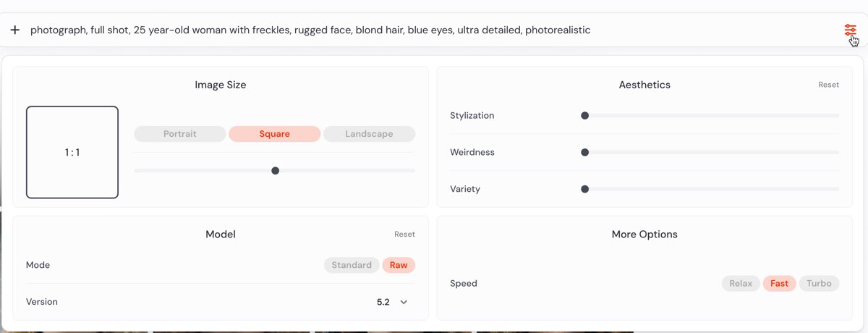Click the Stylization slider handle
868x333 pixels.
pos(585,116)
